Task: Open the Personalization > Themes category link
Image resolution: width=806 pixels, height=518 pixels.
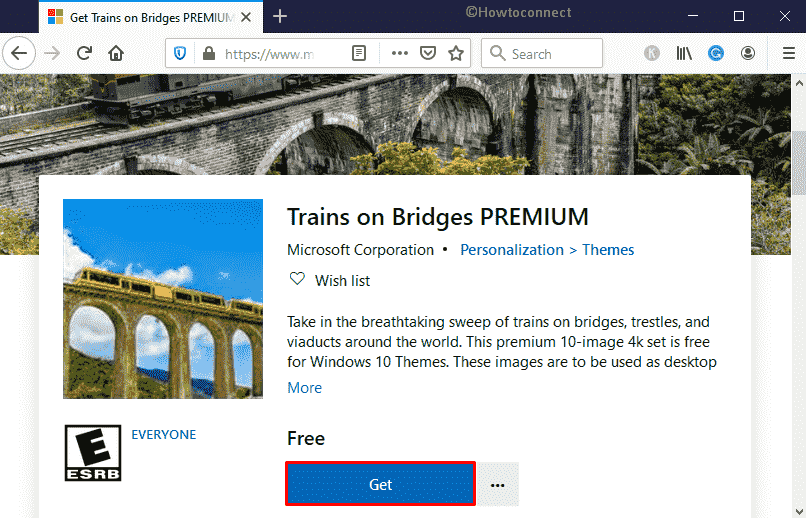Action: point(547,250)
